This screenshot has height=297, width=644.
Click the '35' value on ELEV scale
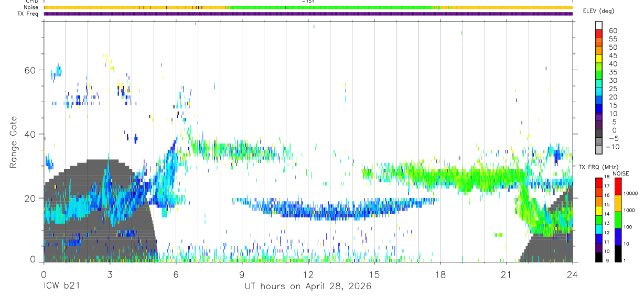coord(613,72)
